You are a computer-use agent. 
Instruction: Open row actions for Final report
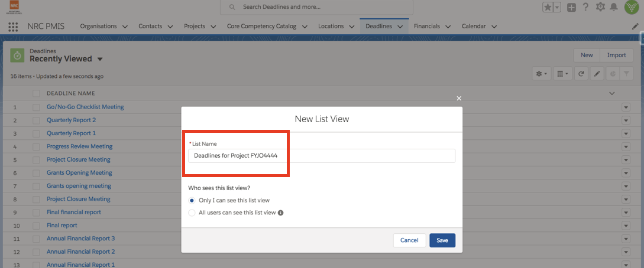pos(626,225)
